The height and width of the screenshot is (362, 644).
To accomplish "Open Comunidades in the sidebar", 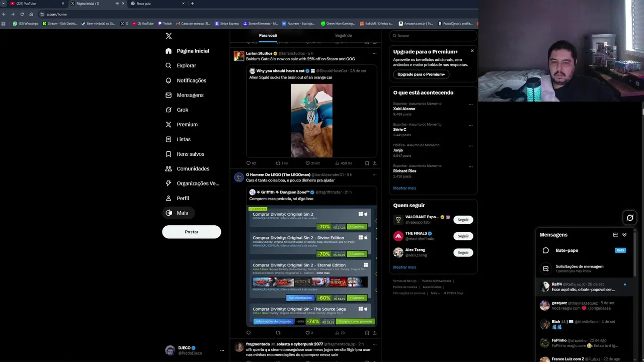I will click(187, 168).
